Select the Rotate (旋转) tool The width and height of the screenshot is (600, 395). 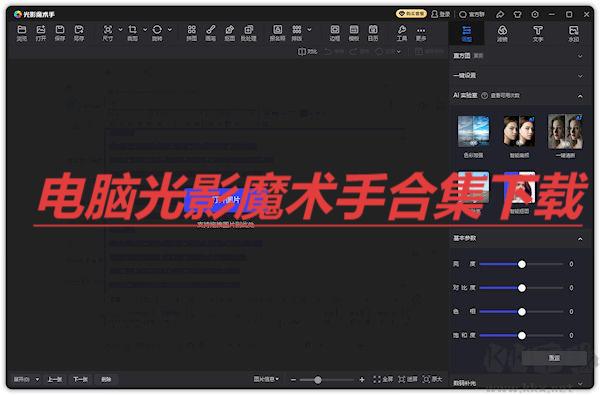157,33
